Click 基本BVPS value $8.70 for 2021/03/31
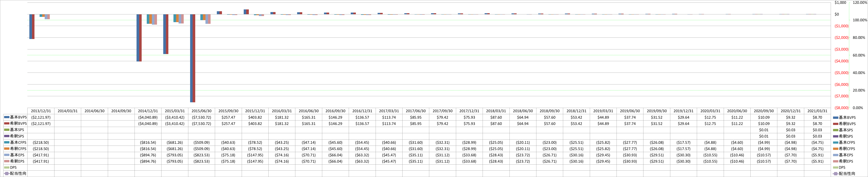868x177 pixels. [x=817, y=118]
